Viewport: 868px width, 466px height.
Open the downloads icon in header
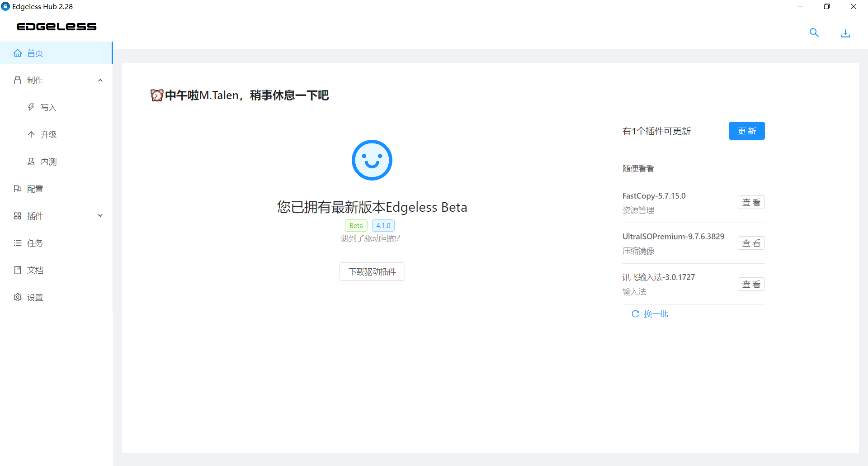click(845, 33)
